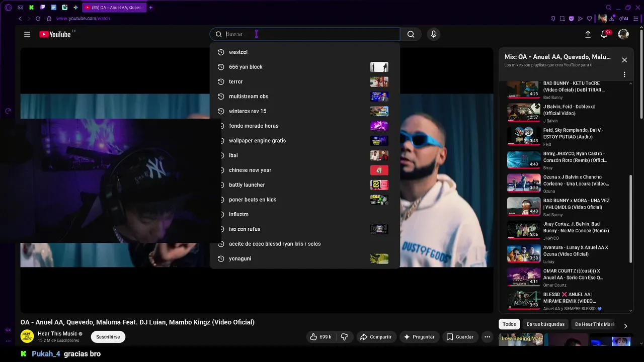Viewport: 644px width, 362px height.
Task: Open the YouTube create upload icon
Action: pyautogui.click(x=588, y=34)
